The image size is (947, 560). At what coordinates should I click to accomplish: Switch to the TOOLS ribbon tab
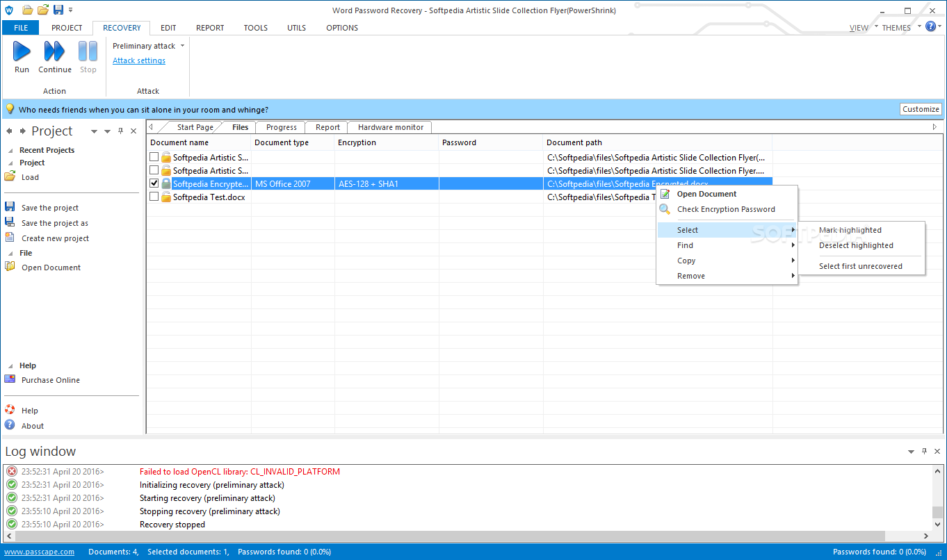tap(255, 28)
